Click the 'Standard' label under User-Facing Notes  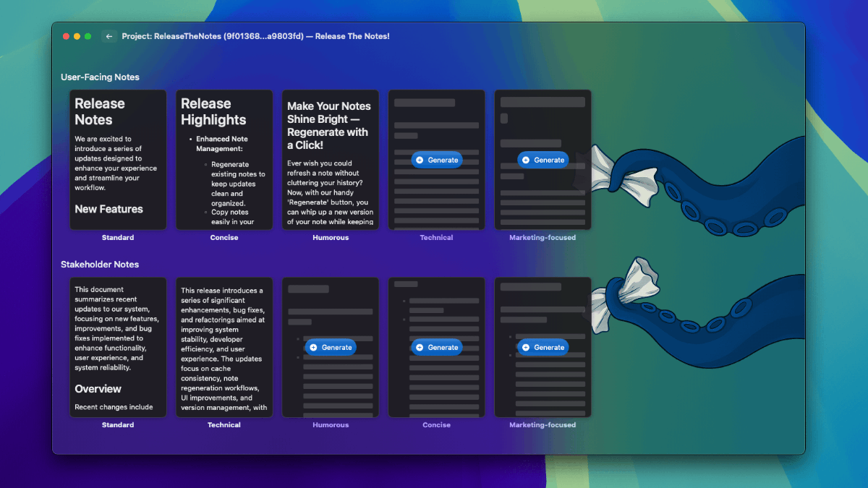pos(118,237)
